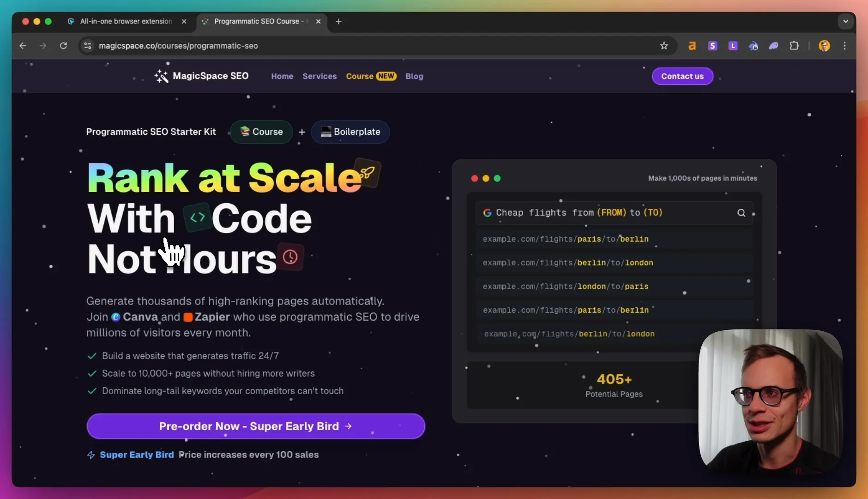Click the browser back arrow
This screenshot has width=868, height=499.
coord(23,46)
